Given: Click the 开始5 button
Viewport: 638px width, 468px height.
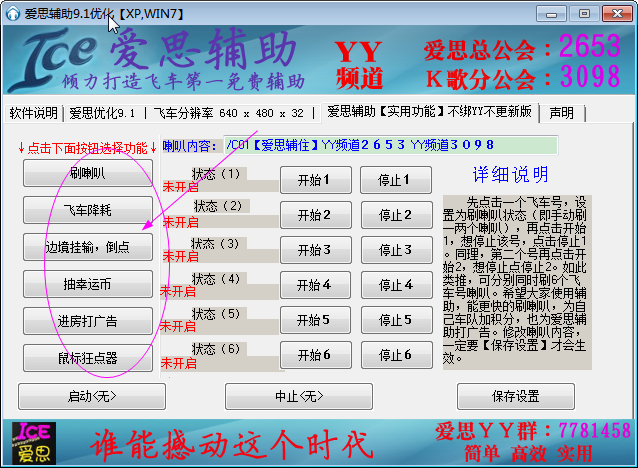Looking at the screenshot, I should 316,320.
